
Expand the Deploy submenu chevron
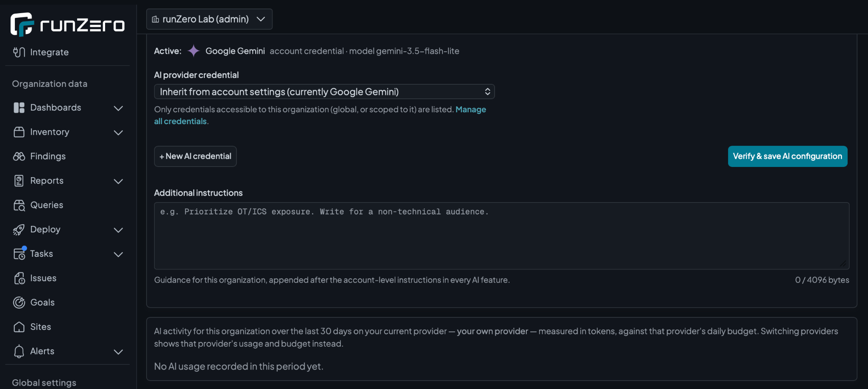[x=119, y=230]
